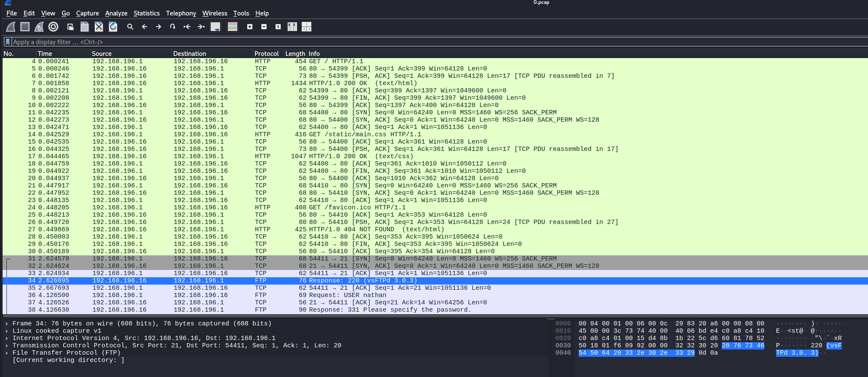
Task: Open the Capture menu
Action: pos(87,13)
